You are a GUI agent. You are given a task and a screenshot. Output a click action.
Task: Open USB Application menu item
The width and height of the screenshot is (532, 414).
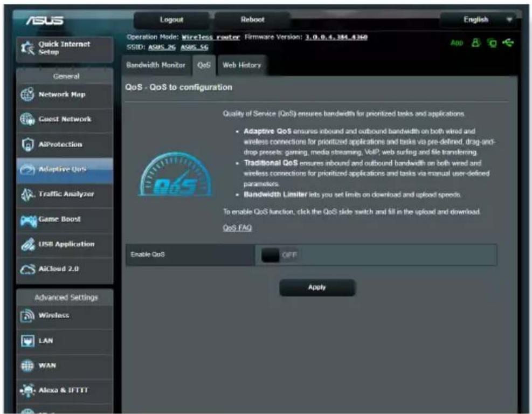coord(65,244)
